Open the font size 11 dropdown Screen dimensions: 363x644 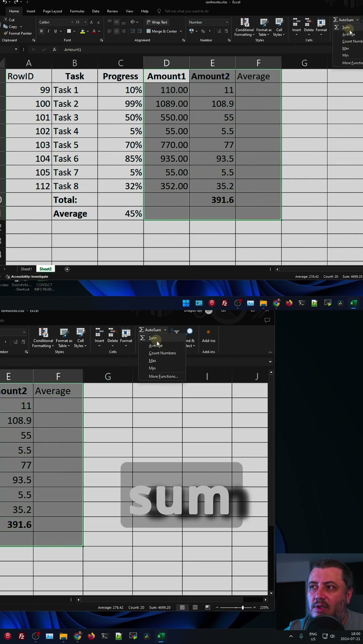85,22
